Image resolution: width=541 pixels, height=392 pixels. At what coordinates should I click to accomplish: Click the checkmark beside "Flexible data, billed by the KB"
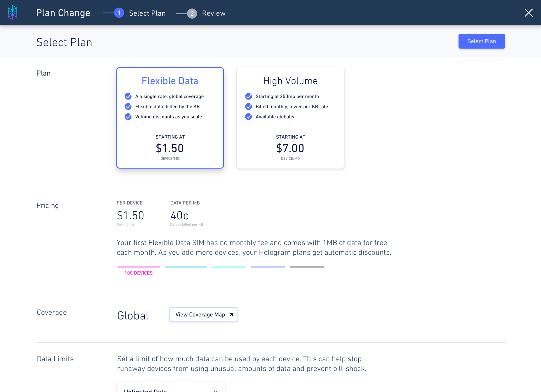[128, 106]
